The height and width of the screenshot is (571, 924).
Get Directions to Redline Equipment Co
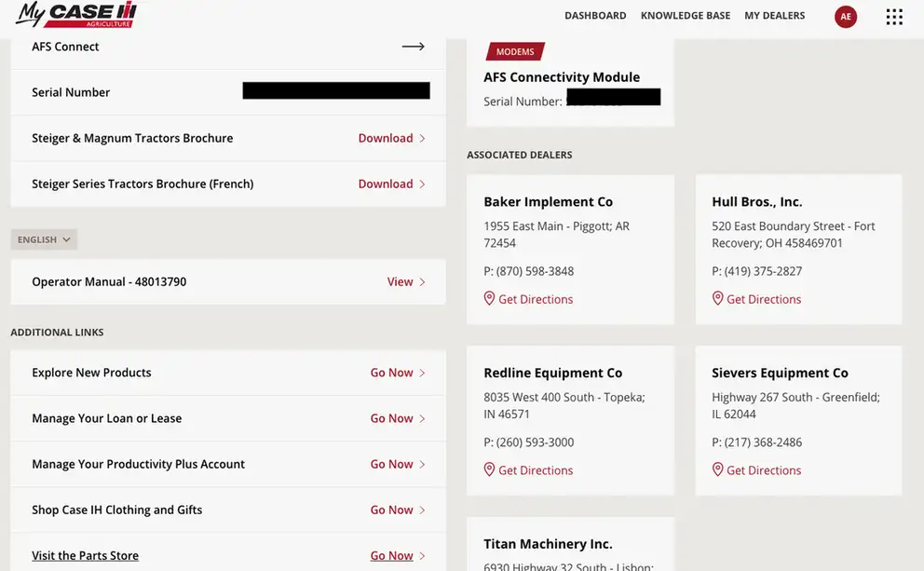[536, 470]
